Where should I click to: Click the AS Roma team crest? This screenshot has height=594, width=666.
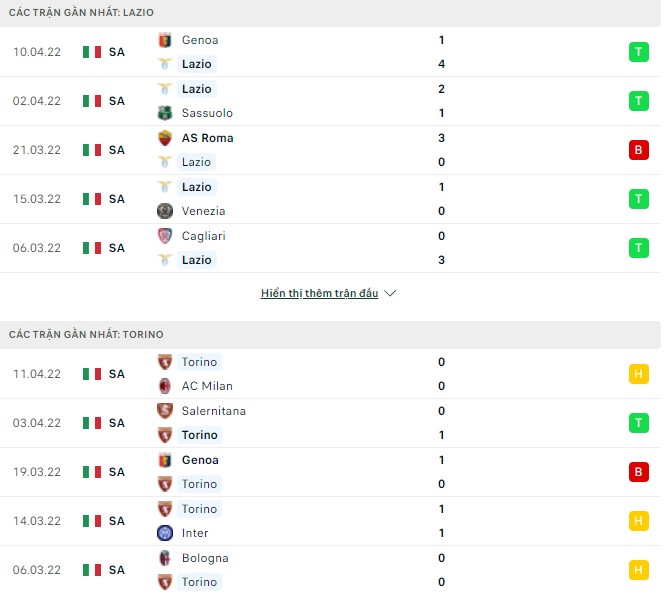(165, 138)
